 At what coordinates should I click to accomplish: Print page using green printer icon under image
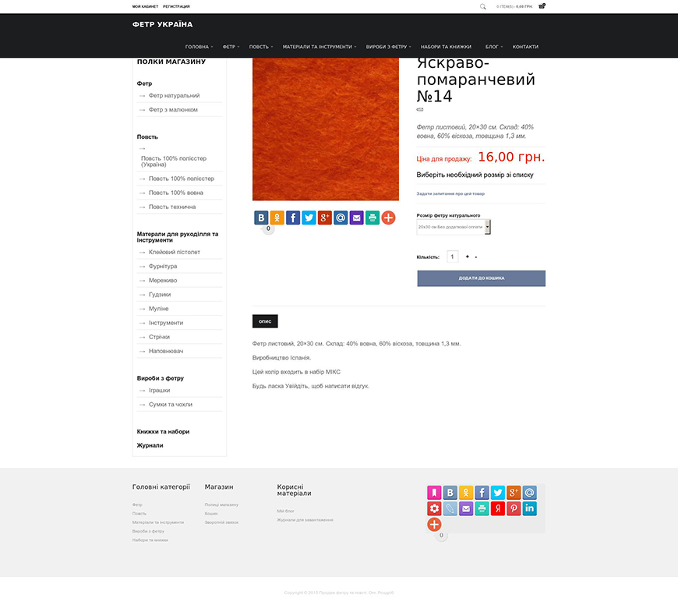tap(373, 218)
